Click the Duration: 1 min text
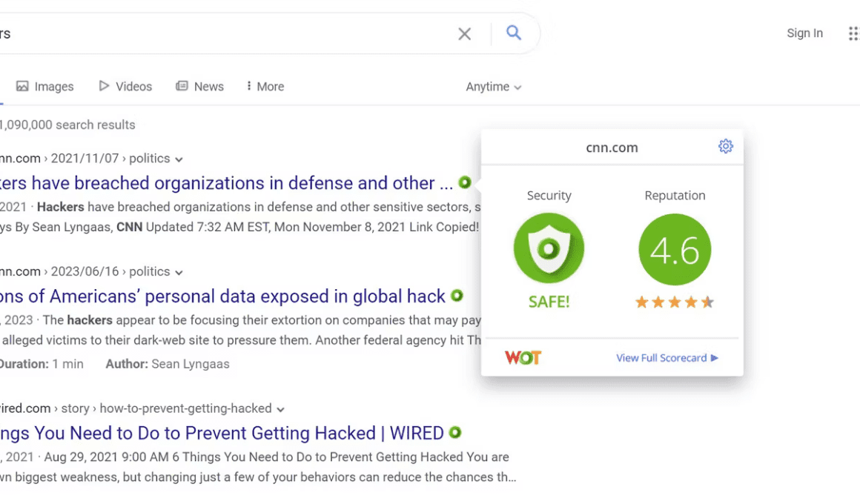This screenshot has height=504, width=860. [x=42, y=364]
